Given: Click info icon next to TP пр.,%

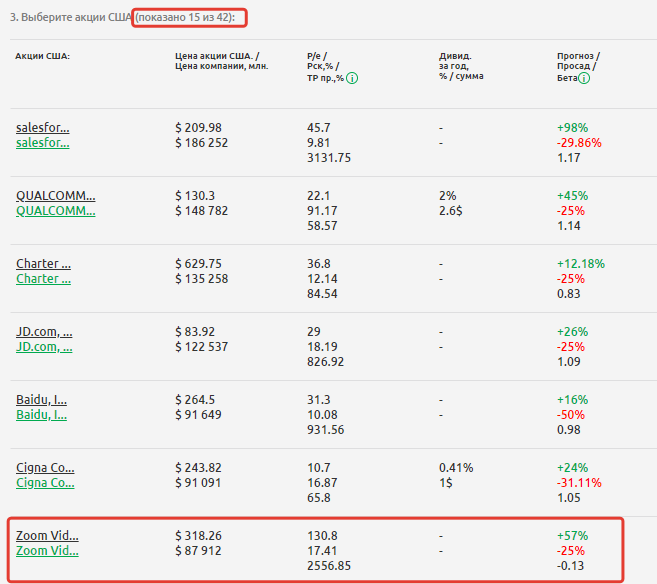Looking at the screenshot, I should click(353, 79).
